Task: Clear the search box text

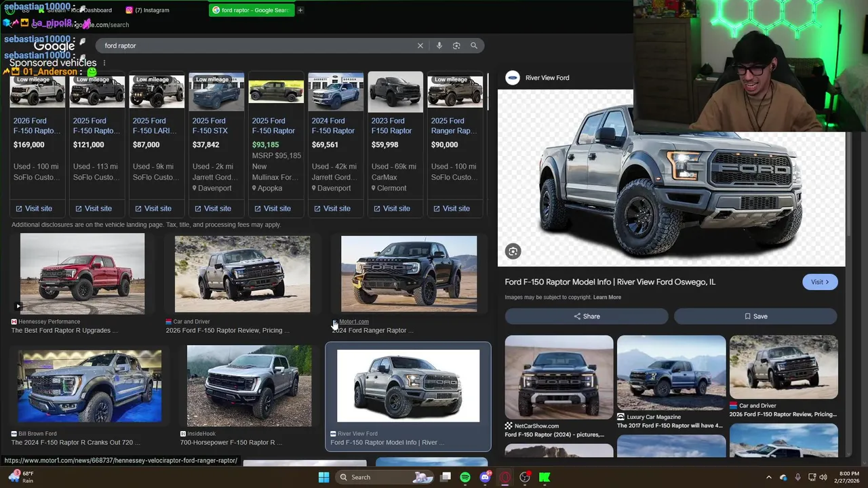Action: click(420, 45)
